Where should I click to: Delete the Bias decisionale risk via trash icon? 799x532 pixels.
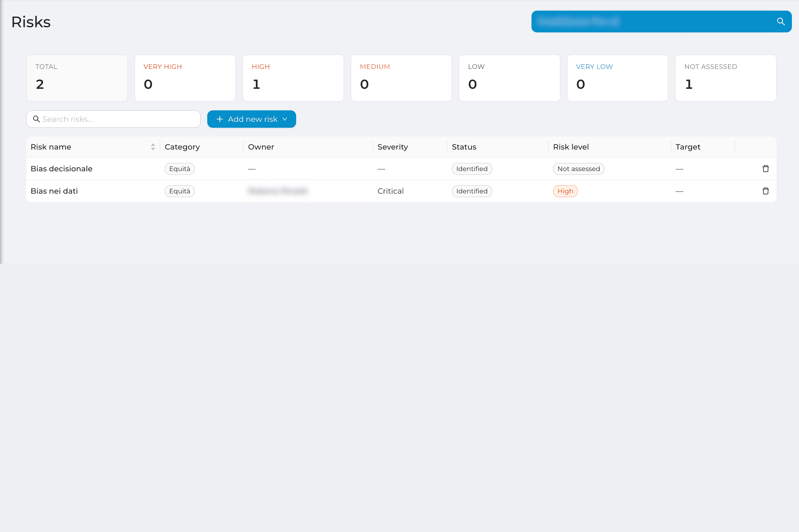pos(765,169)
